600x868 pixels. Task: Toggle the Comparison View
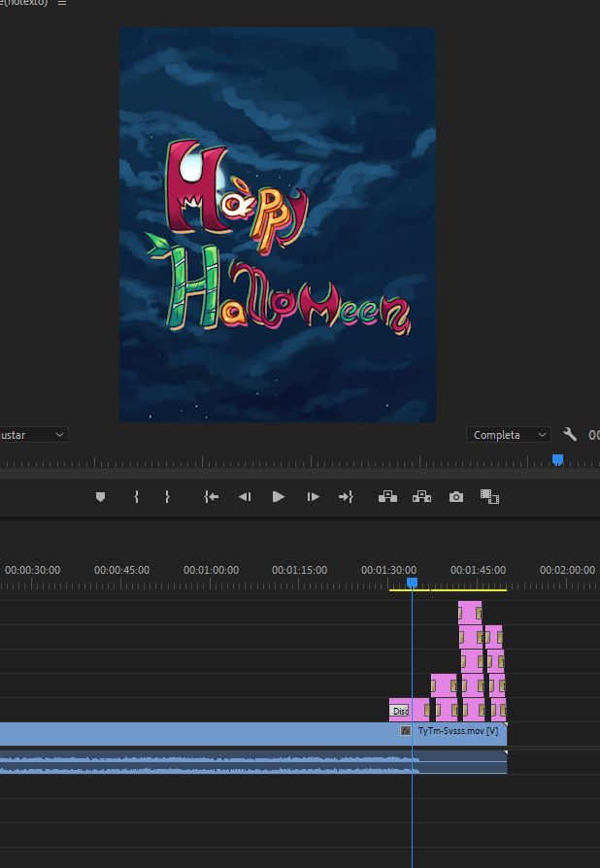point(489,497)
